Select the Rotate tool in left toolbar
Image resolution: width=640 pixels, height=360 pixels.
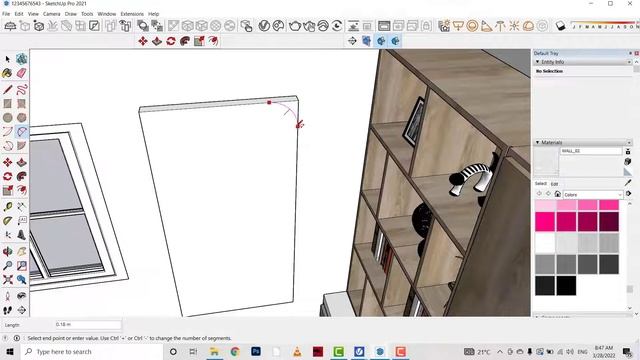[x=7, y=176]
